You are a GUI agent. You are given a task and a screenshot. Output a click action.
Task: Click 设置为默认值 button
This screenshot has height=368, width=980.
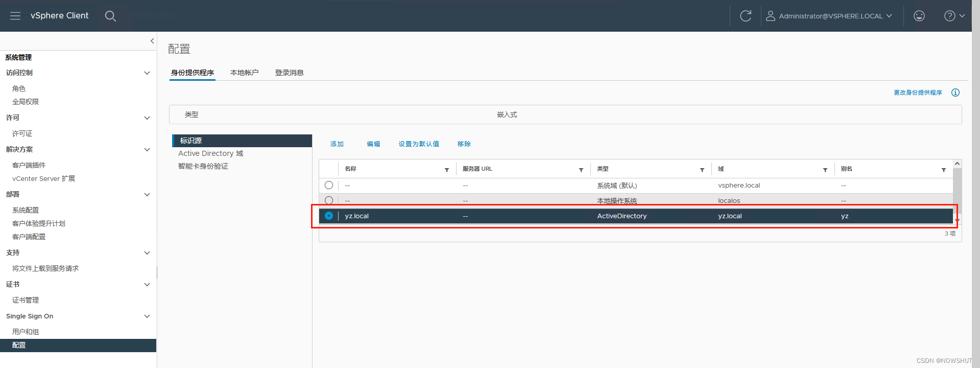coord(419,144)
